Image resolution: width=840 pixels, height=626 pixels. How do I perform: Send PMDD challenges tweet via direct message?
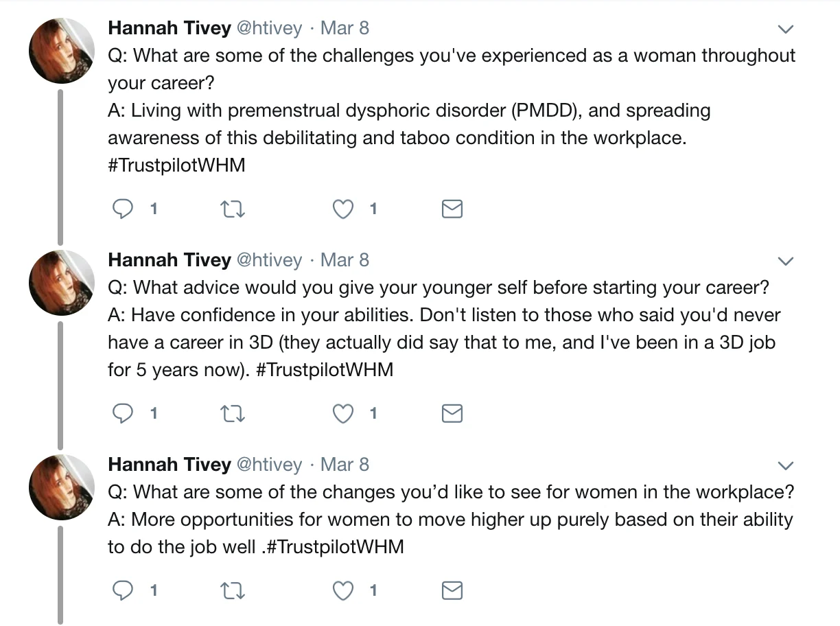point(452,209)
